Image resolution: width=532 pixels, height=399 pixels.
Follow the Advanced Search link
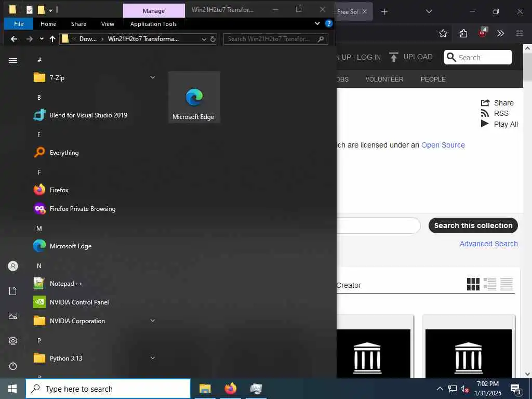coord(488,244)
